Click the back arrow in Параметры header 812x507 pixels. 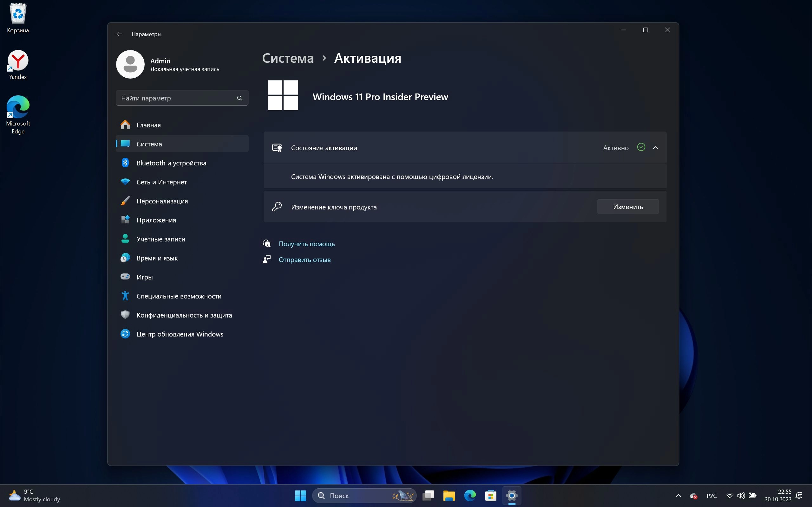(x=119, y=34)
